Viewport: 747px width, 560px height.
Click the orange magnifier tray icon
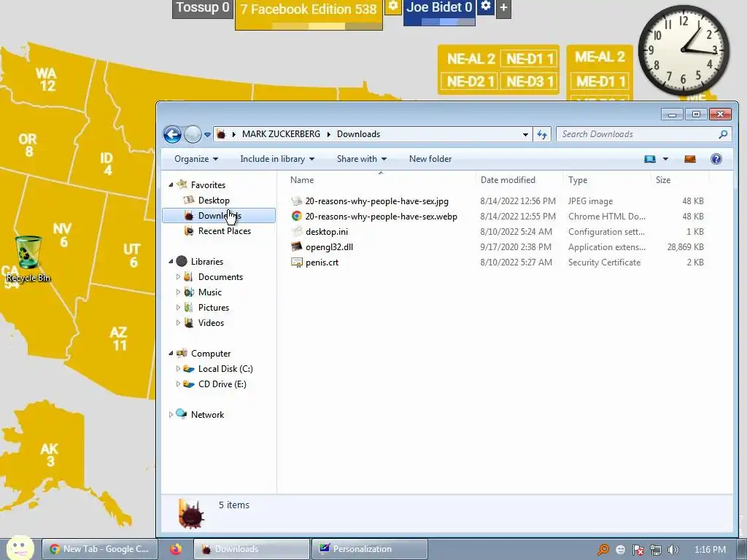[x=603, y=550]
